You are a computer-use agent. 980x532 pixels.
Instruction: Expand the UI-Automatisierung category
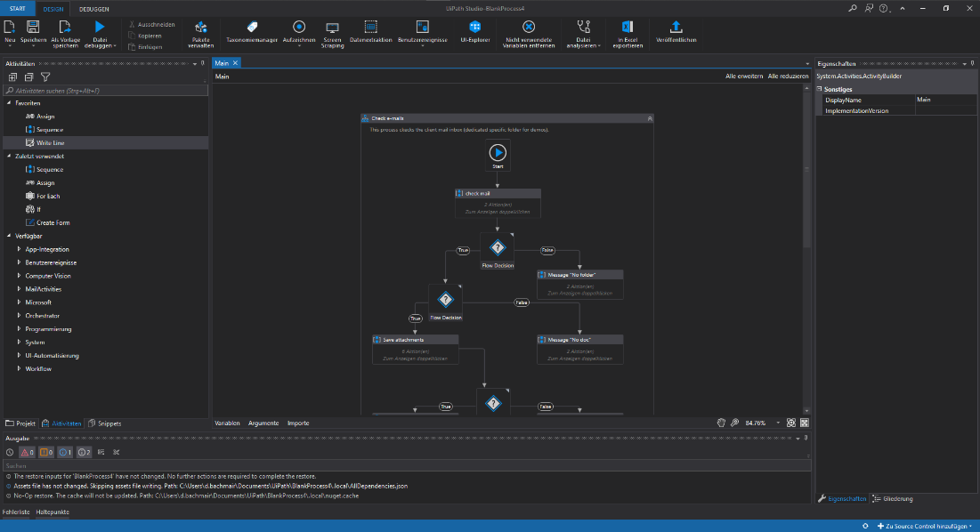[19, 355]
